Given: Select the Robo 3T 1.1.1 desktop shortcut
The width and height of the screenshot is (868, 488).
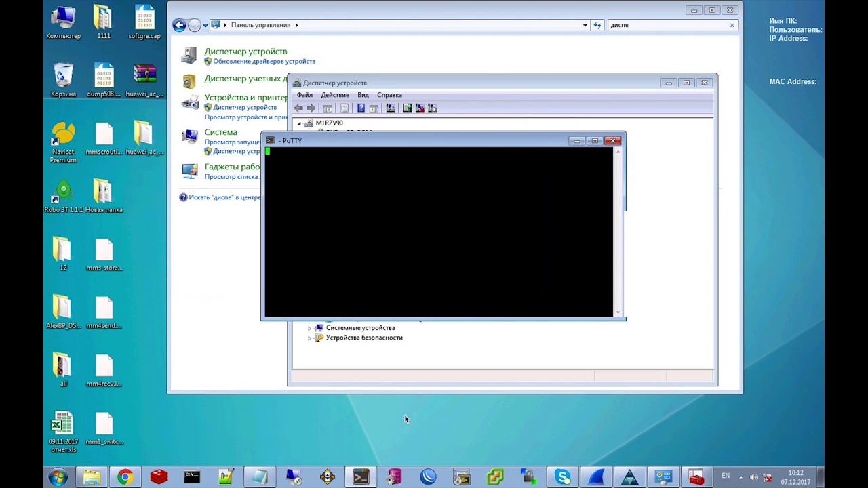Looking at the screenshot, I should point(63,197).
